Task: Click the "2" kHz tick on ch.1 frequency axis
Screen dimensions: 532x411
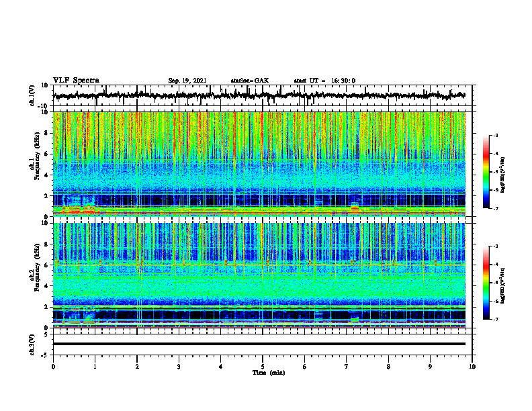Action: (48, 196)
